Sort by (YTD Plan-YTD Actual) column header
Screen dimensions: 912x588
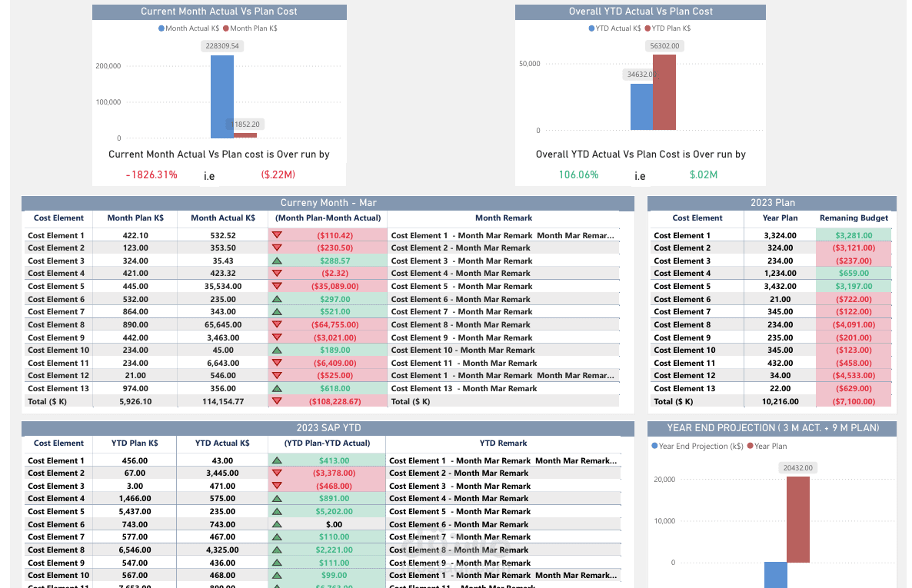pos(327,443)
